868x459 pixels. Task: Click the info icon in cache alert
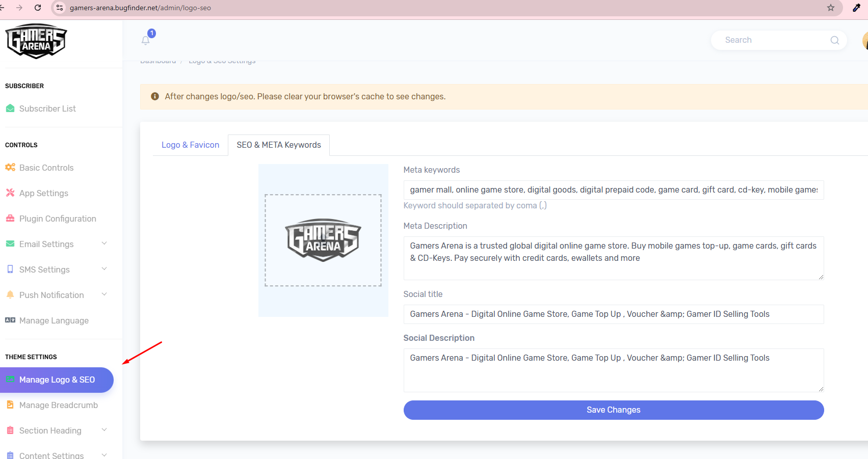155,96
